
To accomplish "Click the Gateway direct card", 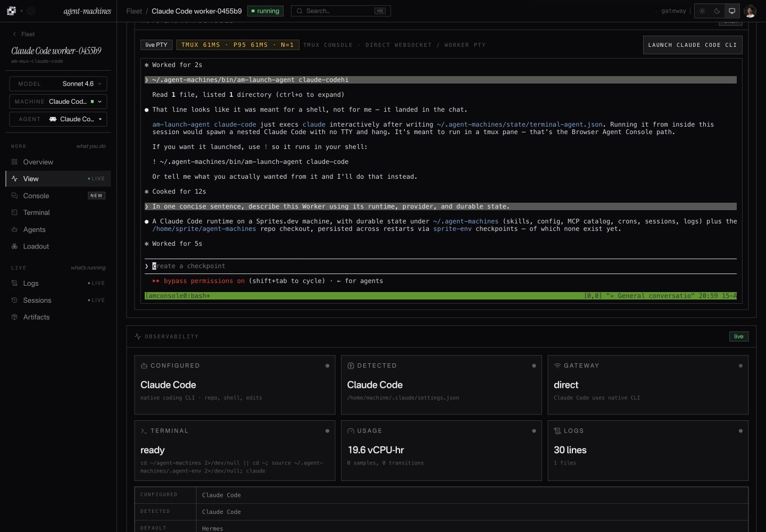I will 648,385.
